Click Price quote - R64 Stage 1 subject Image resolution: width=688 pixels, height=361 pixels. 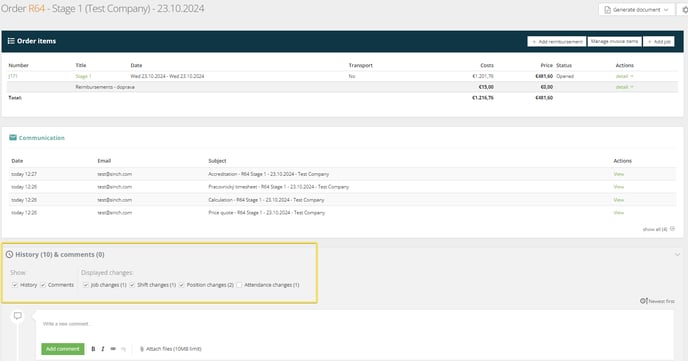point(266,213)
